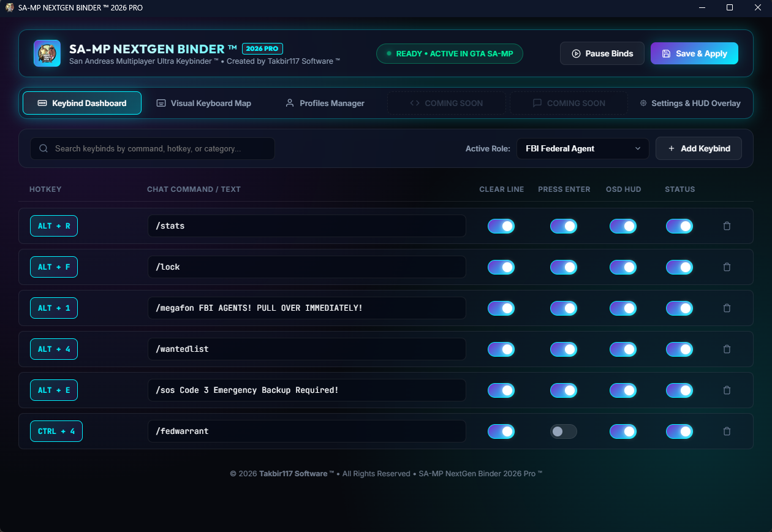Go to the Settings & HUD Overlay tab
The height and width of the screenshot is (532, 772).
click(690, 103)
